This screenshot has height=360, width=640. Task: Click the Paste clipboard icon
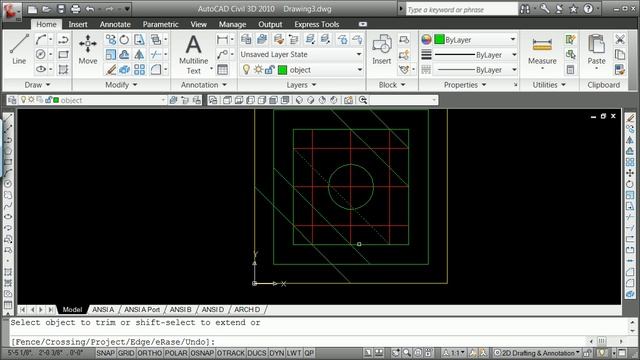tap(596, 50)
